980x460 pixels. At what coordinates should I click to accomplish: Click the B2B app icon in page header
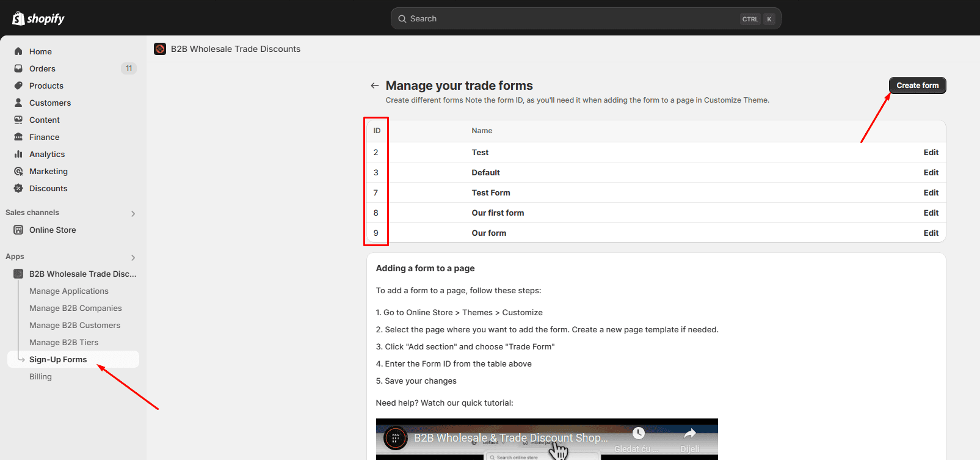[x=160, y=49]
